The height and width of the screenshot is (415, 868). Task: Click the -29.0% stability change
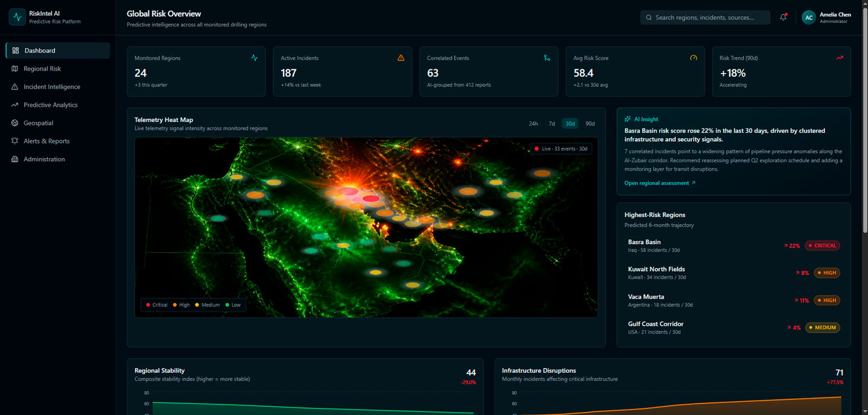[468, 382]
